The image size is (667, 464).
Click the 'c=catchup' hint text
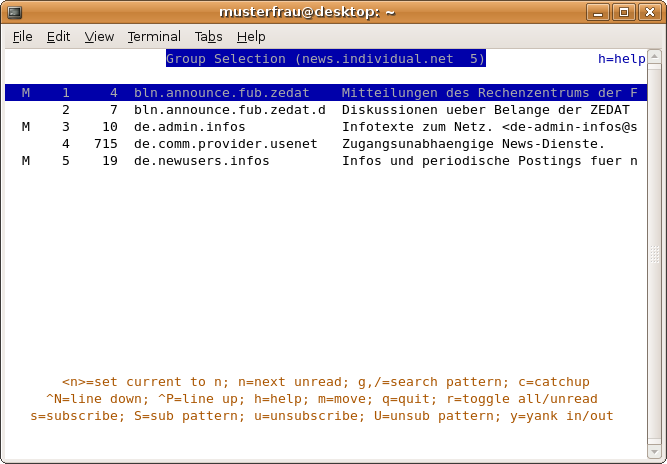(x=554, y=382)
